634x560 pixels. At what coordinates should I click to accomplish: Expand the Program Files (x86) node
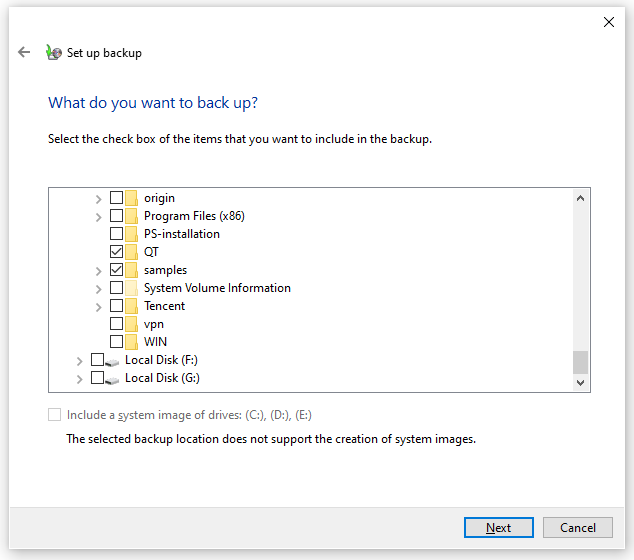[98, 217]
